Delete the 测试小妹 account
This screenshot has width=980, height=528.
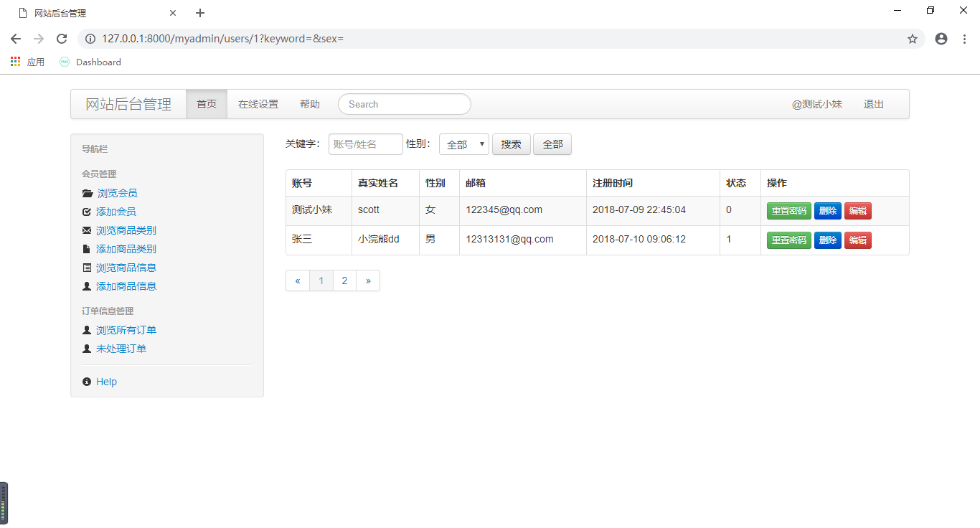[x=828, y=211]
